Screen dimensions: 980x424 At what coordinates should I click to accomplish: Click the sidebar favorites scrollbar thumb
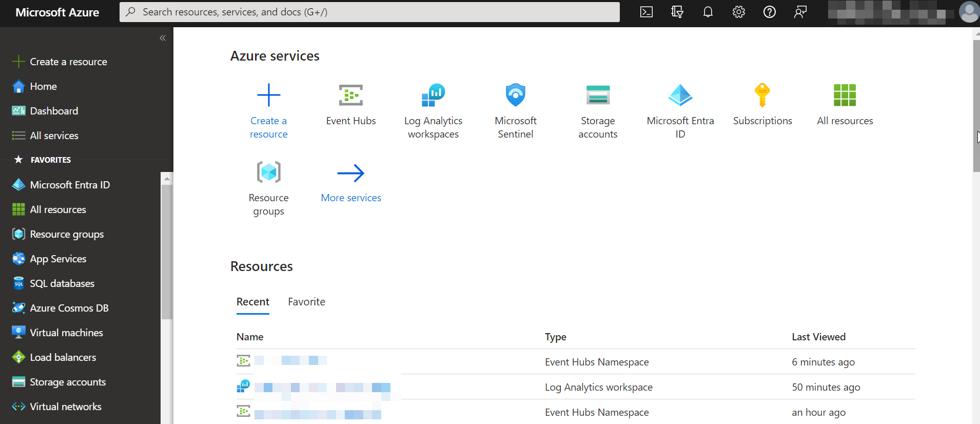(x=167, y=252)
